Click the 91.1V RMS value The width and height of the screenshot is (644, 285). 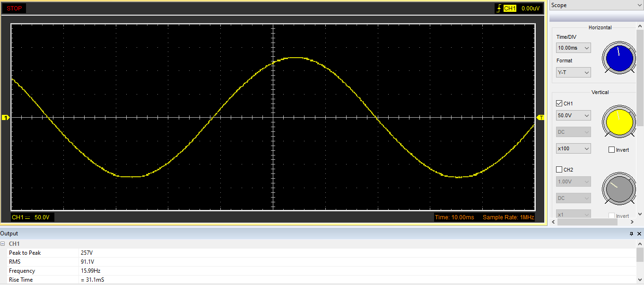tap(87, 262)
